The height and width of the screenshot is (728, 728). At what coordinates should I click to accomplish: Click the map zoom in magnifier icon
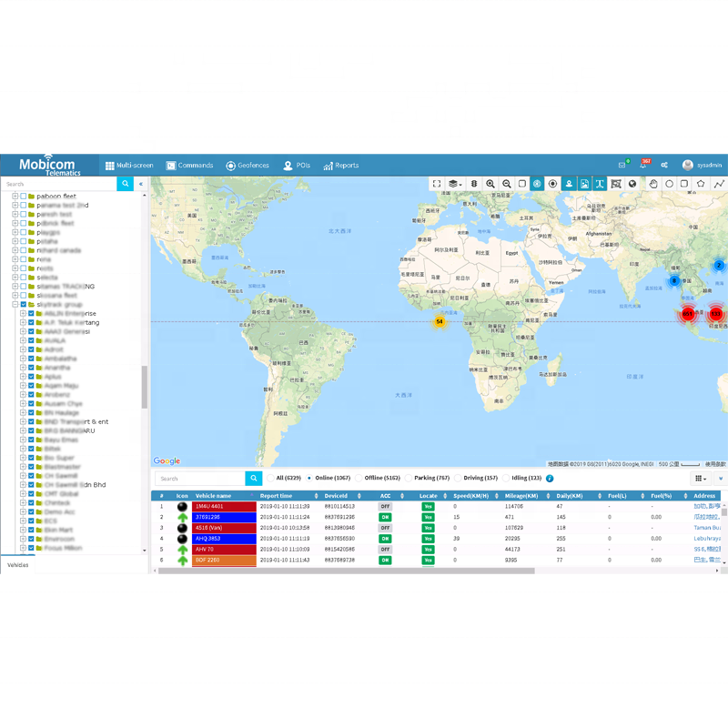tap(490, 184)
